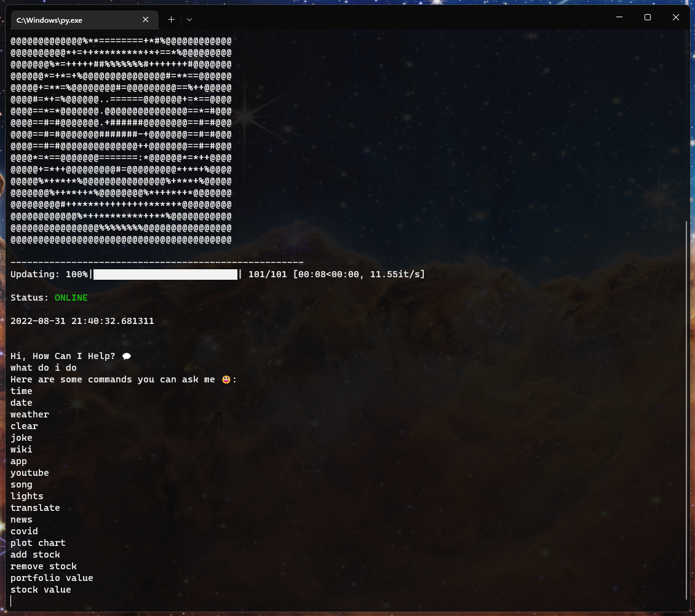
Task: Click the 'youtube' command entry
Action: [30, 473]
